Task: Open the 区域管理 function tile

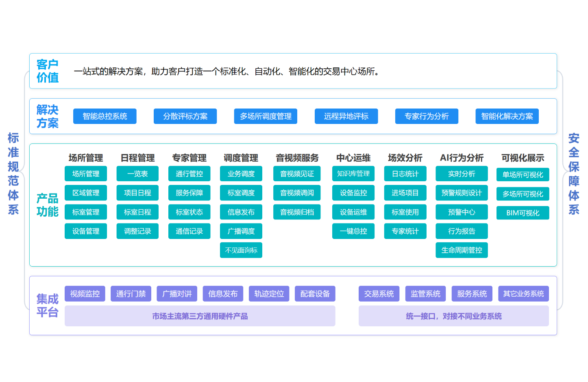Action: pyautogui.click(x=86, y=193)
